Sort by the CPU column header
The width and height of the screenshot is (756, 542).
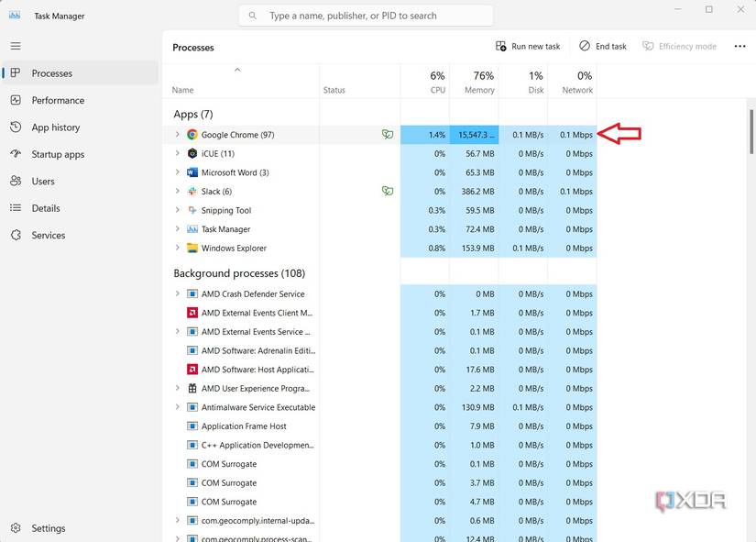click(425, 81)
